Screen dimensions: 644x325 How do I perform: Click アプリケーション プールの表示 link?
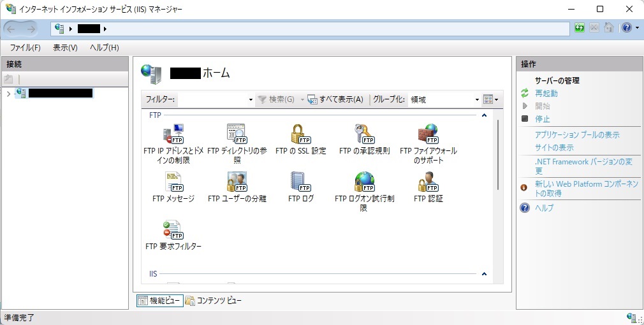(577, 135)
